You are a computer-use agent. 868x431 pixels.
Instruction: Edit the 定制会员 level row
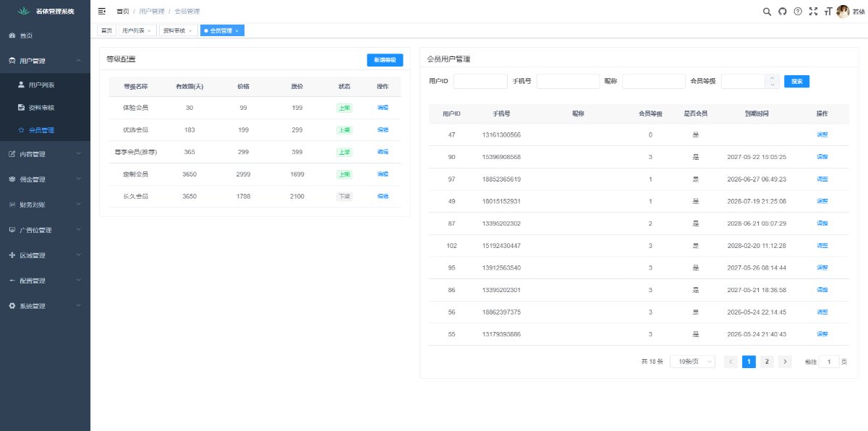[383, 174]
